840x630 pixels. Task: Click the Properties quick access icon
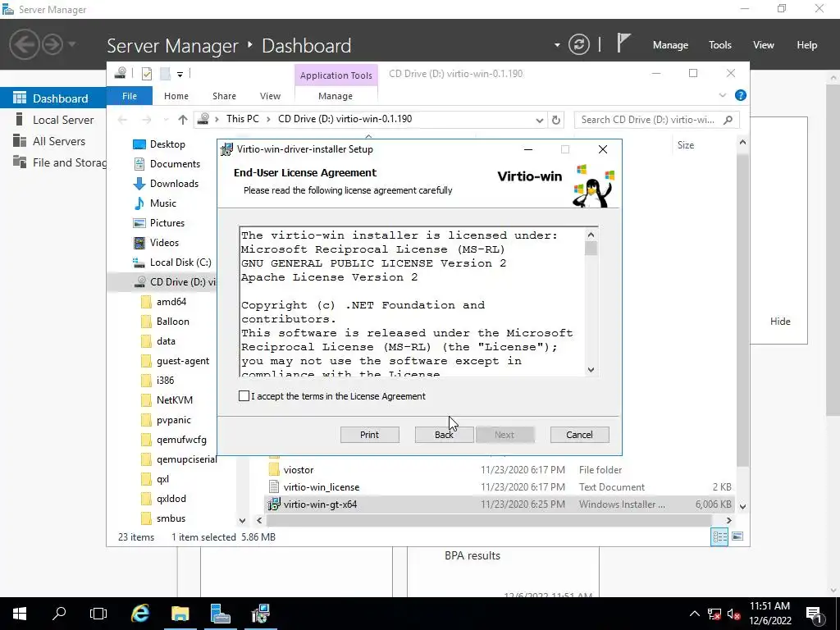pyautogui.click(x=146, y=73)
